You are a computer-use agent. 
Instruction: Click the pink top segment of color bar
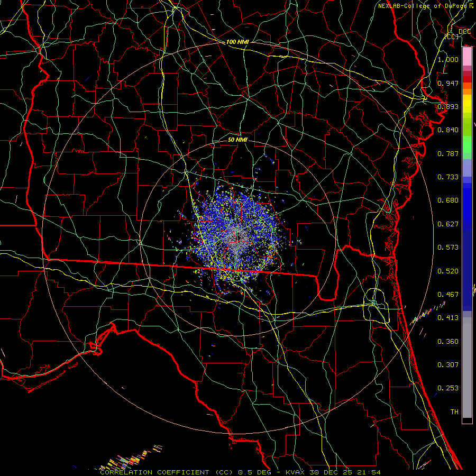467,57
